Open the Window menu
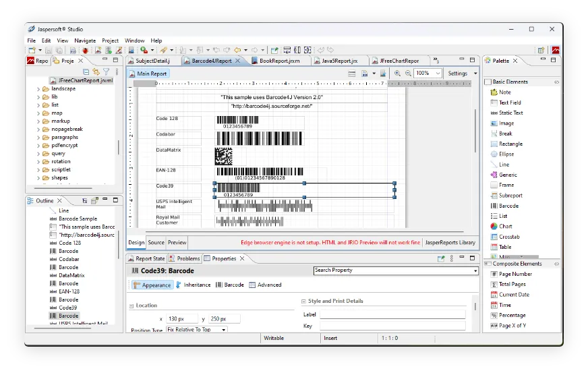The height and width of the screenshot is (373, 588). coord(135,40)
